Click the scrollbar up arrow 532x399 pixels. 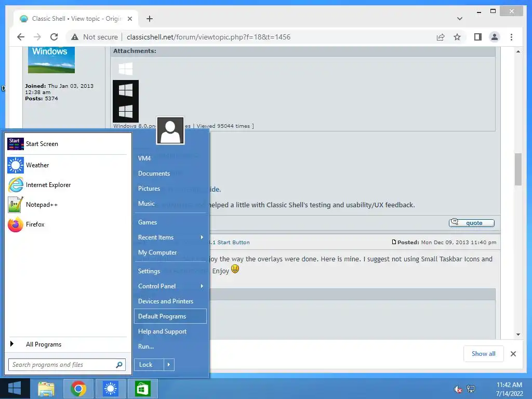tap(518, 51)
